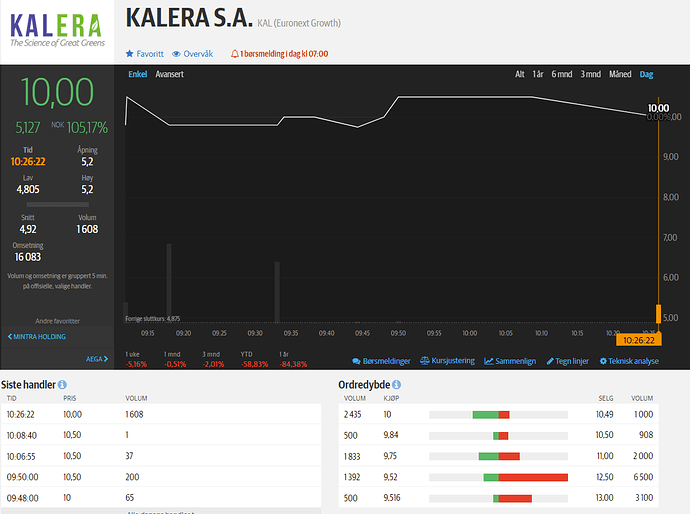The height and width of the screenshot is (514, 690).
Task: Click the 10:26:22 trade row time
Action: tap(20, 415)
